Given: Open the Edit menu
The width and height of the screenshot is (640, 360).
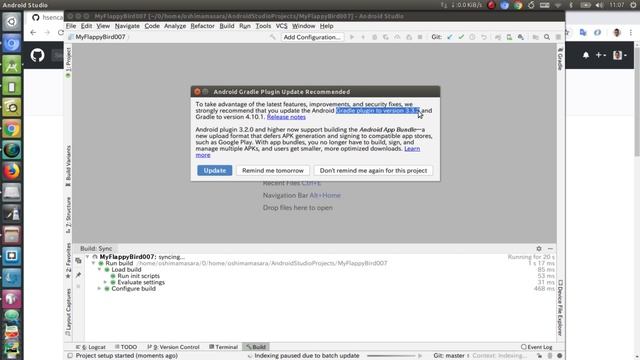Looking at the screenshot, I should 86,26.
